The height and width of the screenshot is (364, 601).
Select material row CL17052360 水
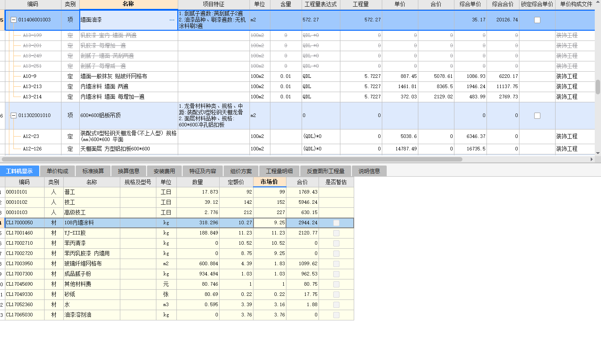tap(177, 305)
